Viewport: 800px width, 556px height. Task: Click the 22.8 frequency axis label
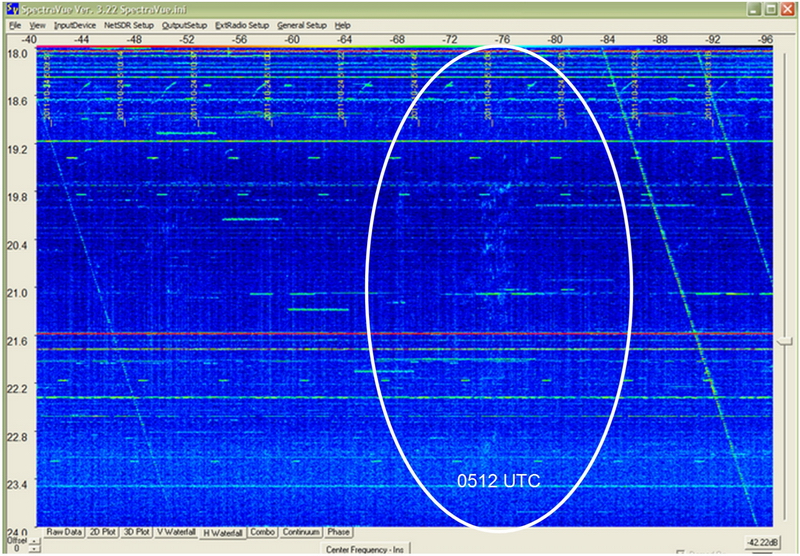[x=15, y=437]
